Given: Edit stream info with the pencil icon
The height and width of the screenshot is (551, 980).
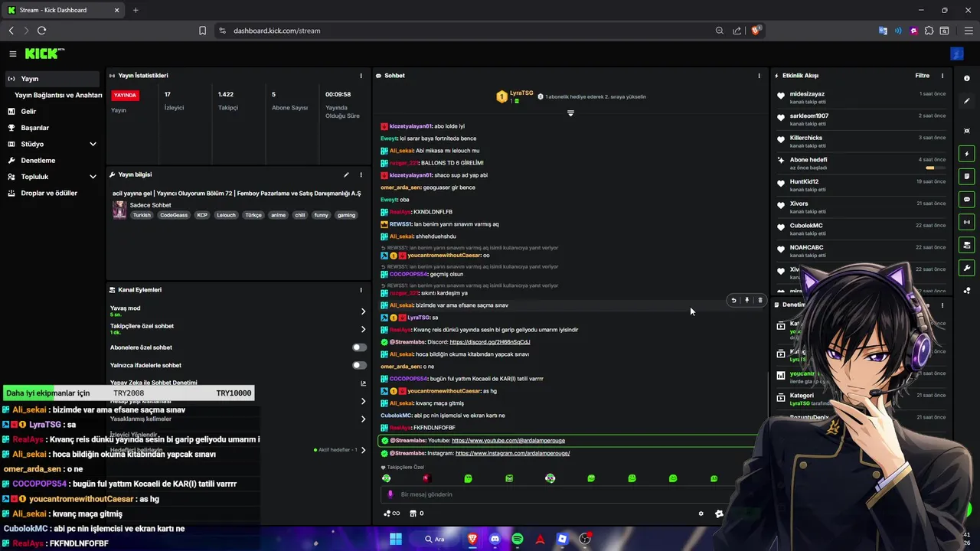Looking at the screenshot, I should click(x=346, y=174).
